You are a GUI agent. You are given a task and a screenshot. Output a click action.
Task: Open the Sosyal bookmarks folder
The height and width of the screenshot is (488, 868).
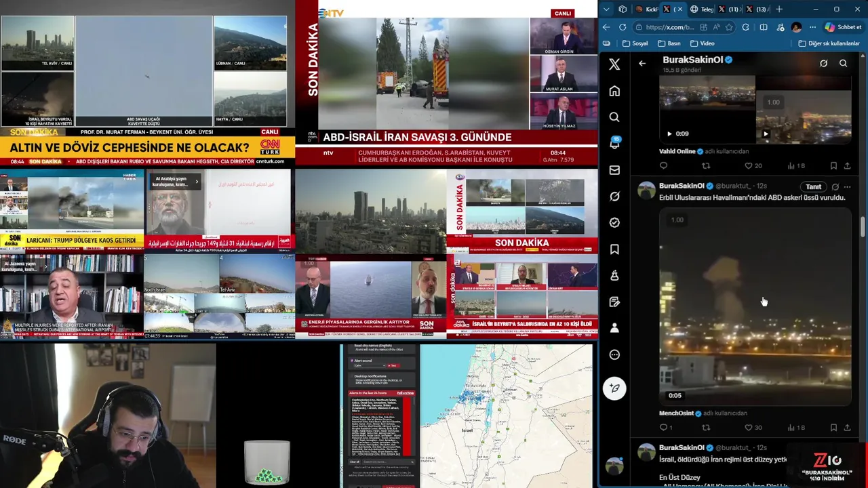(635, 43)
